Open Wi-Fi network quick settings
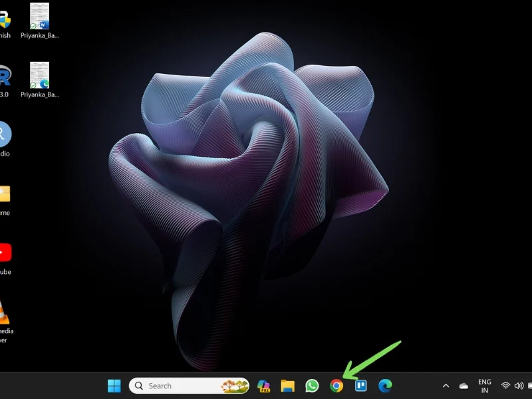This screenshot has width=532, height=399. 505,386
